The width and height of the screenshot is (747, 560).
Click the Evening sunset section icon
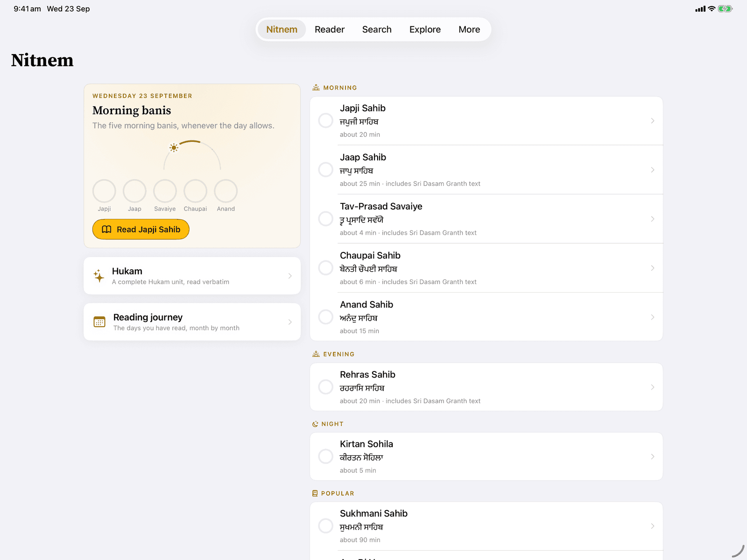(316, 354)
